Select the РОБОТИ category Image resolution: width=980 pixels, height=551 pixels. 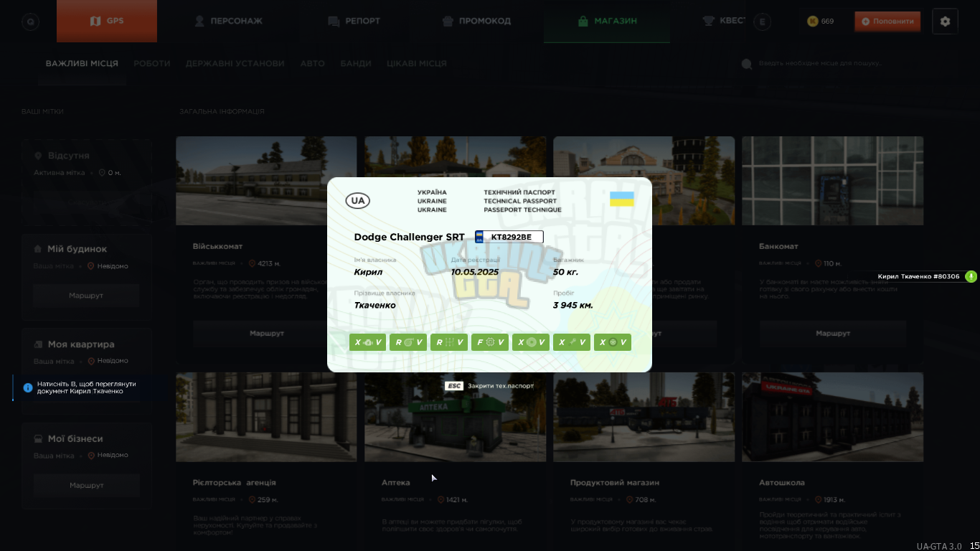152,64
